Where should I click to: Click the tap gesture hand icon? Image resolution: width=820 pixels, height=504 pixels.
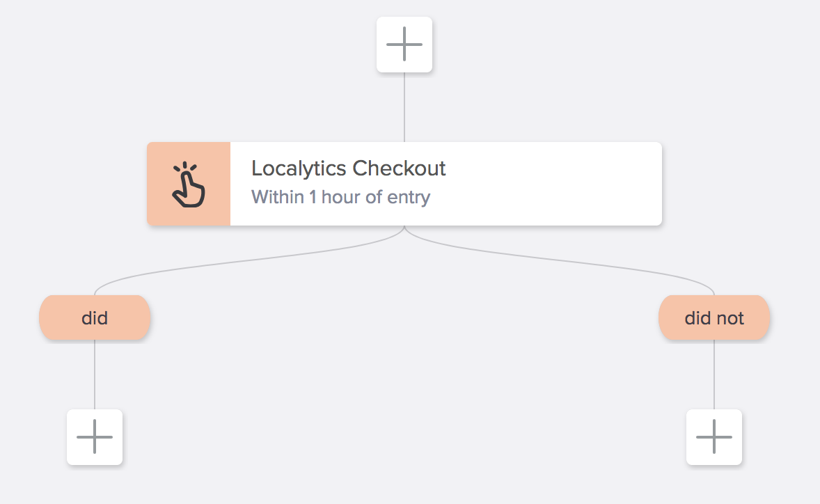188,184
